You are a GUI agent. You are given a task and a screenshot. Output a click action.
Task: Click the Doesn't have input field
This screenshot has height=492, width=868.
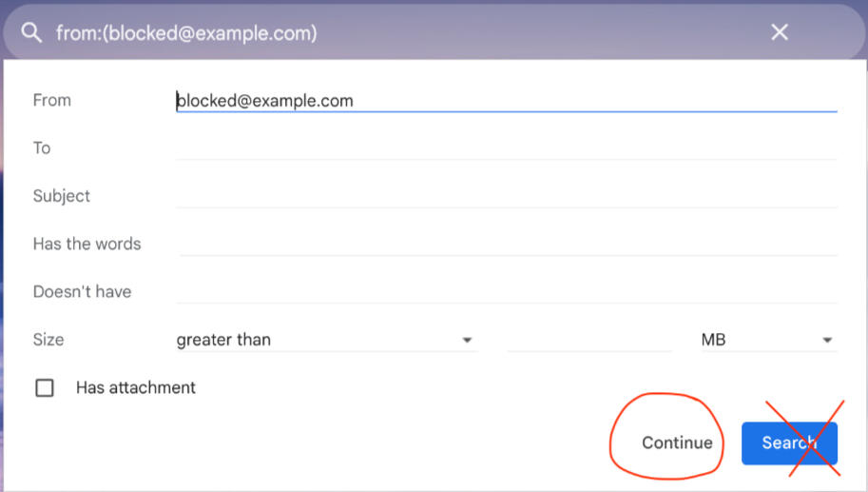pos(504,291)
